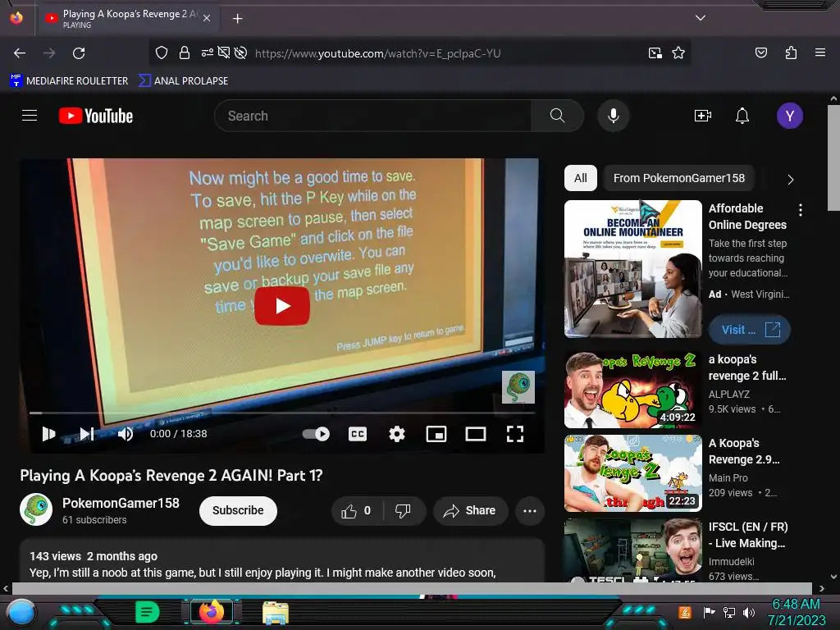Click the video progress bar
The width and height of the screenshot is (840, 630).
(x=282, y=413)
